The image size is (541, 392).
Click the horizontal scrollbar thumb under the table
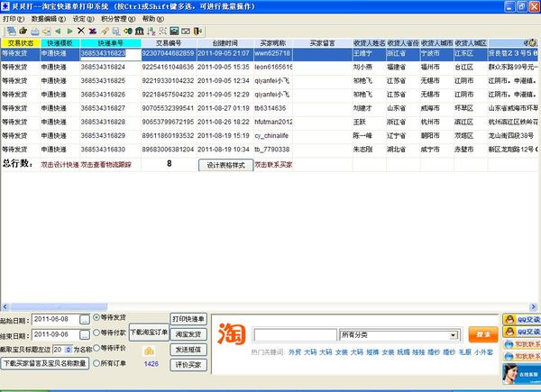(59, 306)
